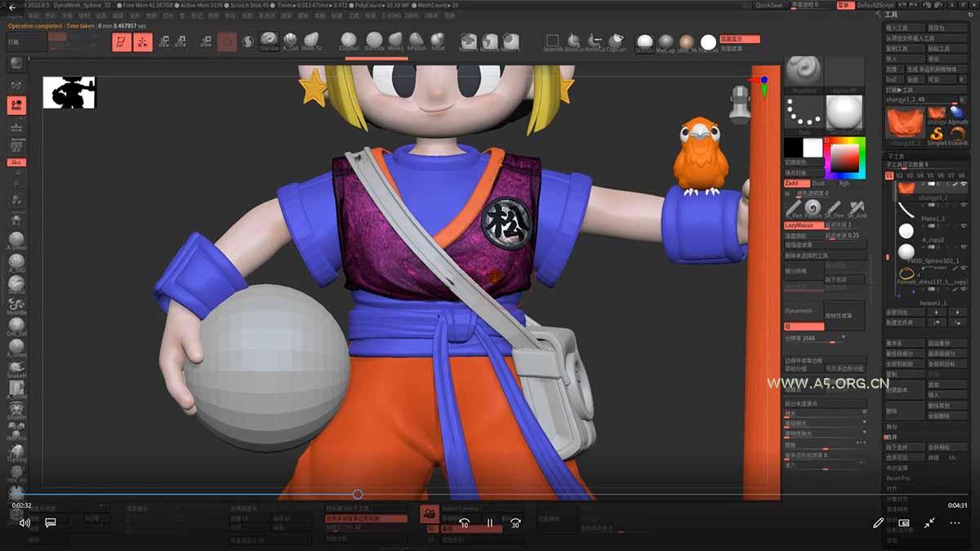Click the timeline playhead marker

pos(357,494)
